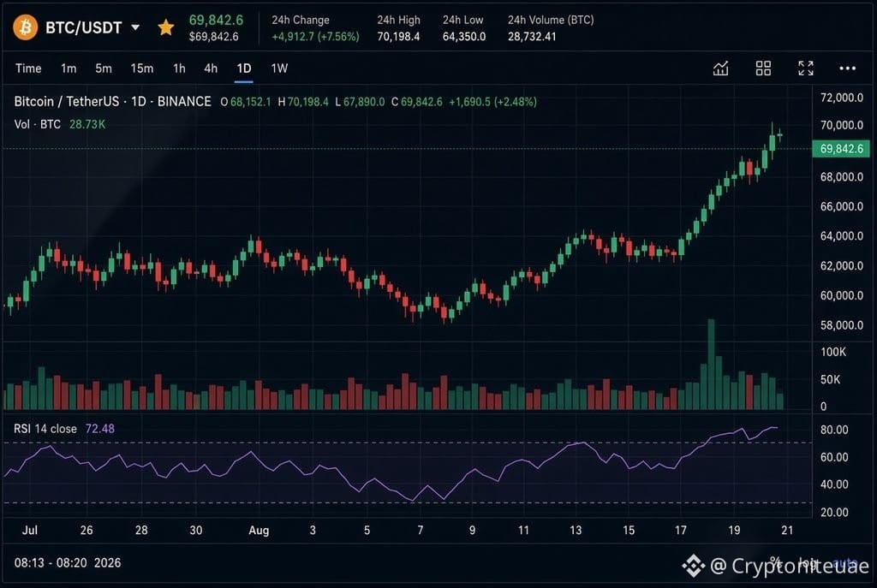Click the 24h High value in the header
This screenshot has height=588, width=877.
pos(398,36)
